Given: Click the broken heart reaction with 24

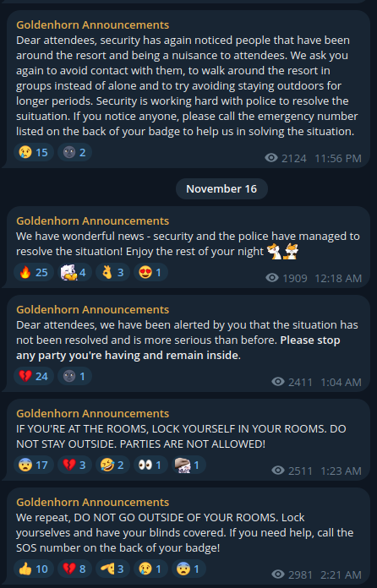Looking at the screenshot, I should [33, 376].
